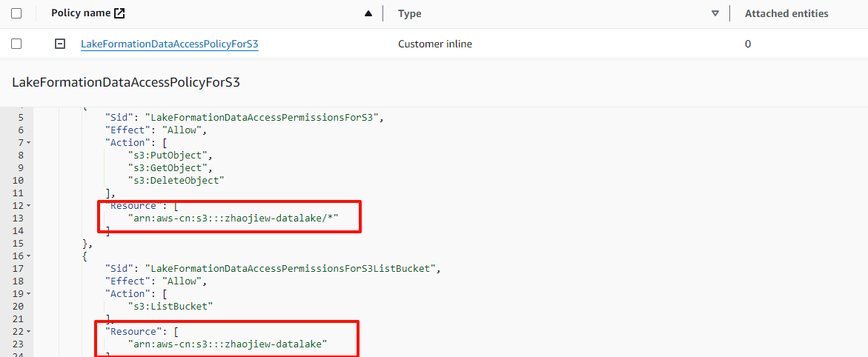This screenshot has width=868, height=357.
Task: Click the external link icon beside Policy name
Action: tap(119, 14)
